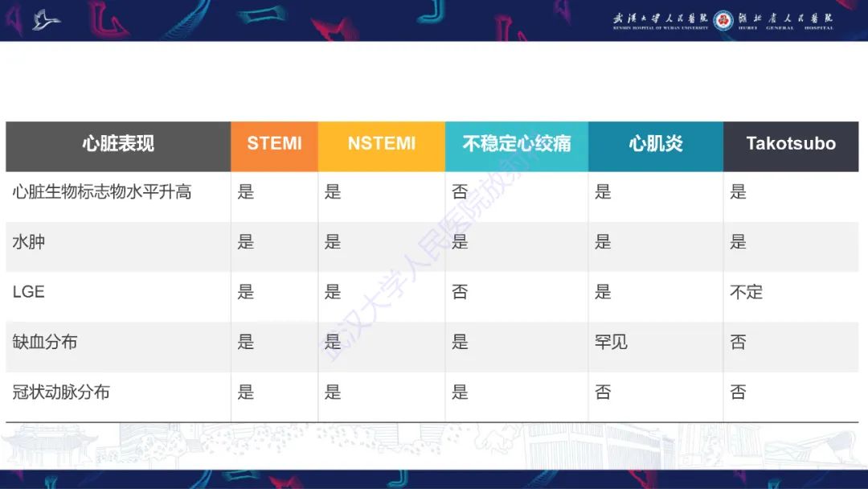Click the row label 冠状动脉分布
Viewport: 868px width, 489px height.
click(61, 392)
